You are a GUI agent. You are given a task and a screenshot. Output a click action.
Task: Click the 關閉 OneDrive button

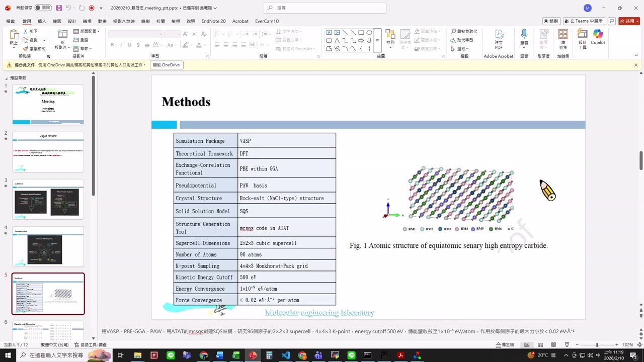[167, 65]
